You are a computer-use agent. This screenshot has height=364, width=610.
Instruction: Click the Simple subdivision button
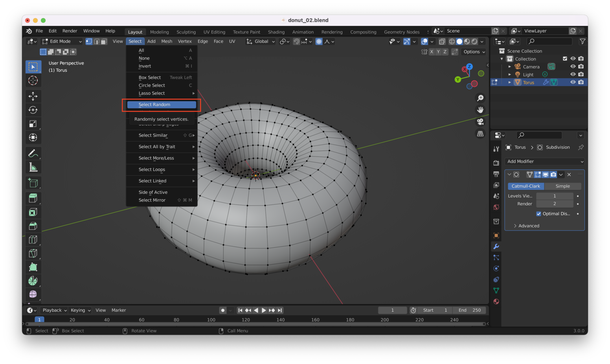[x=562, y=186]
